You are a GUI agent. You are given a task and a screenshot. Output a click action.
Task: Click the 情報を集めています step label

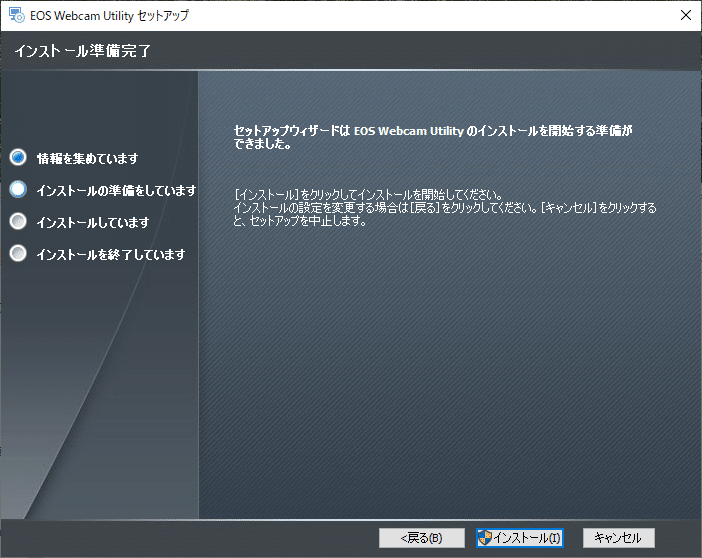[x=87, y=158]
